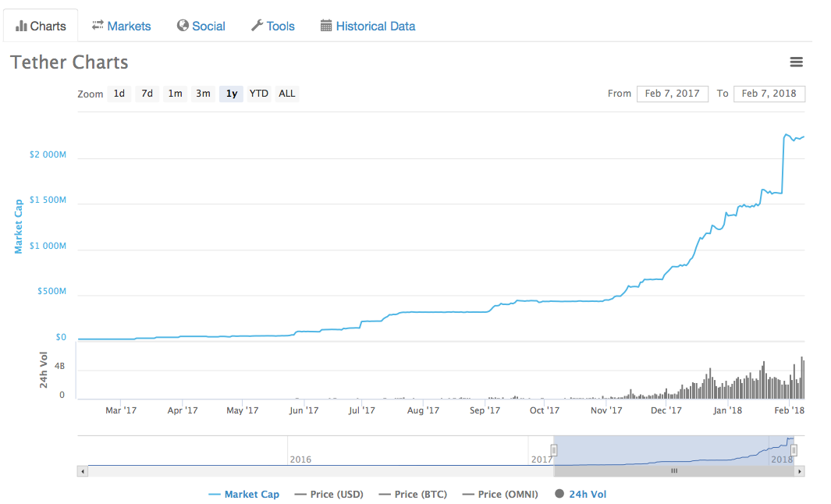Click the Nov '17 date label
Image resolution: width=831 pixels, height=504 pixels.
(606, 410)
